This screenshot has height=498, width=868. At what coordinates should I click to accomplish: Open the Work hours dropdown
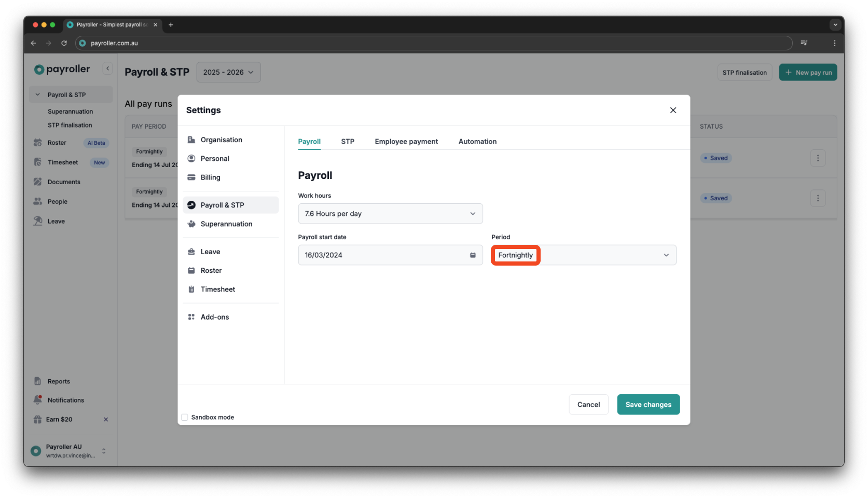pos(390,213)
